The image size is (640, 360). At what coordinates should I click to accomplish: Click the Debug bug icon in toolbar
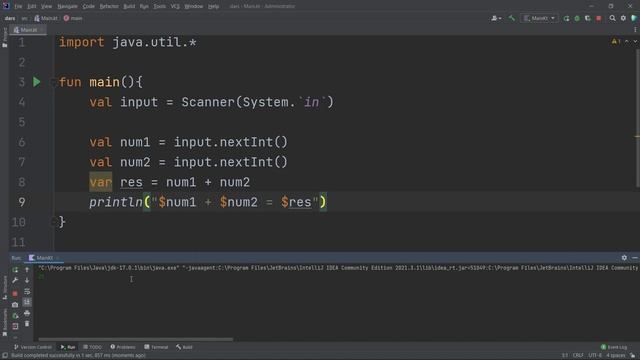pyautogui.click(x=577, y=18)
